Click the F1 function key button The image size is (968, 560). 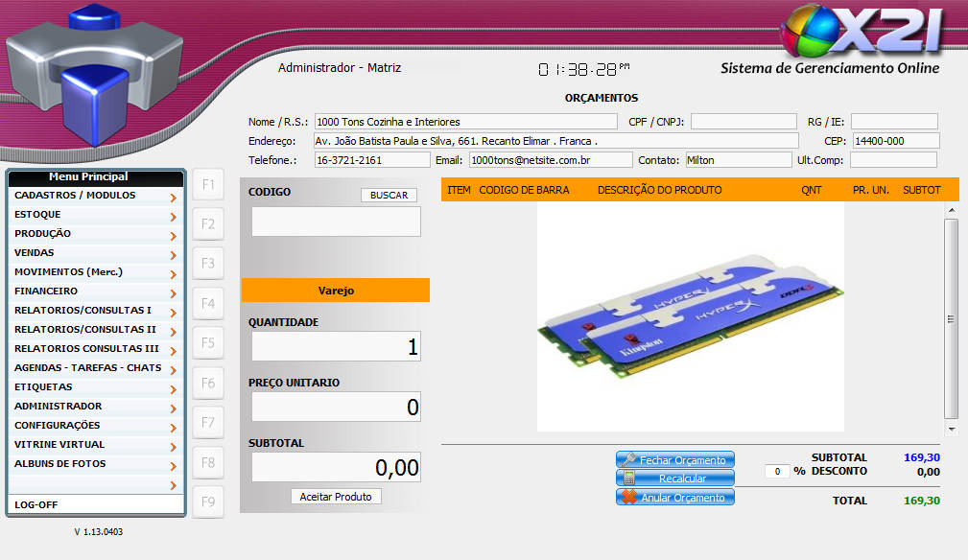pos(208,184)
